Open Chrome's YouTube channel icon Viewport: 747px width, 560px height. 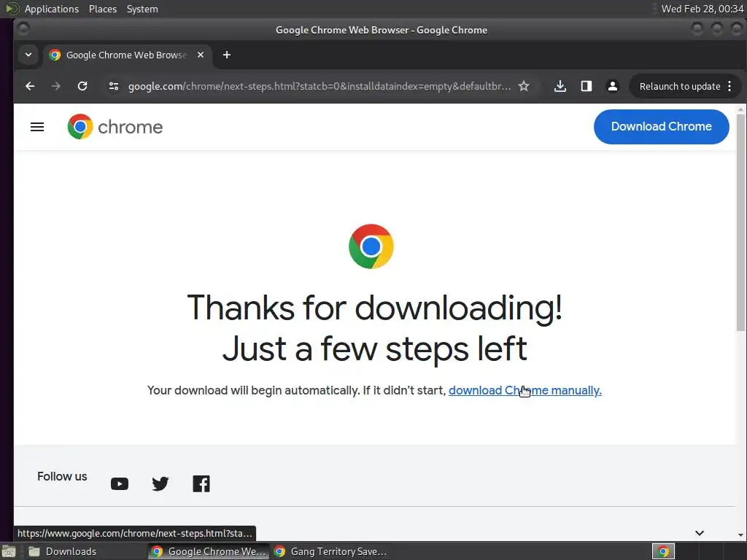120,484
